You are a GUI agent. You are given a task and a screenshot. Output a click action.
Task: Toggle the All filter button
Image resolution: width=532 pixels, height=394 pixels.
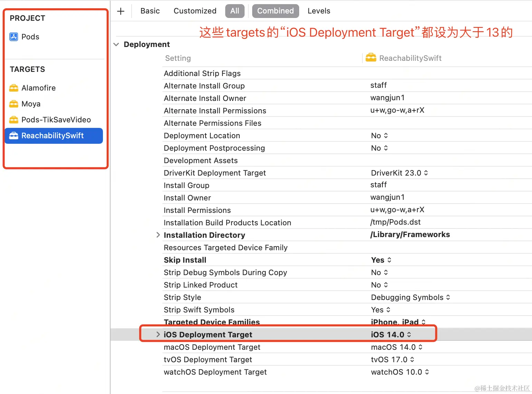pyautogui.click(x=235, y=11)
